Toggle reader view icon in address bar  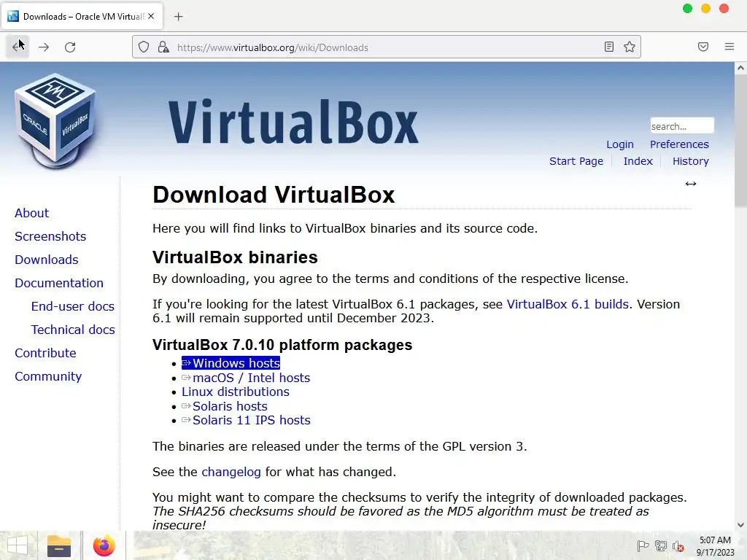pos(609,47)
